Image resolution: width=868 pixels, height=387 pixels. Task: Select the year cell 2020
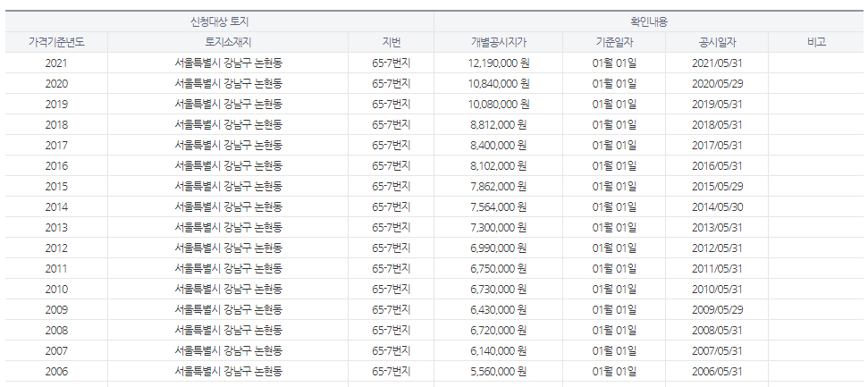(56, 84)
